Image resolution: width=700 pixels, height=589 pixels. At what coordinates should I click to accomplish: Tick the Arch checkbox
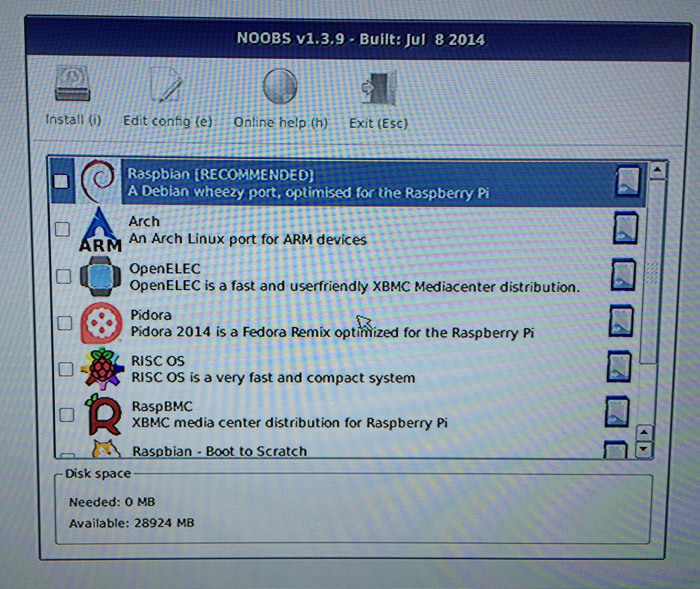click(62, 229)
